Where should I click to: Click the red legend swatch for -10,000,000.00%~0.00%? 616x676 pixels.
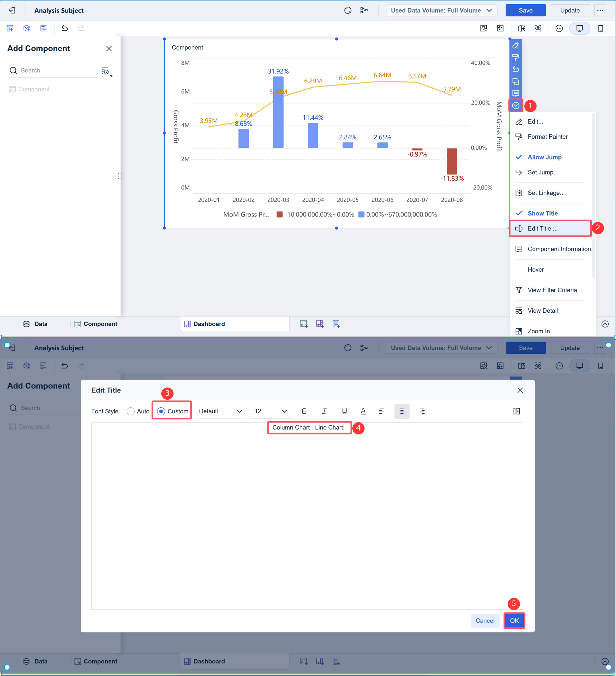pyautogui.click(x=279, y=215)
